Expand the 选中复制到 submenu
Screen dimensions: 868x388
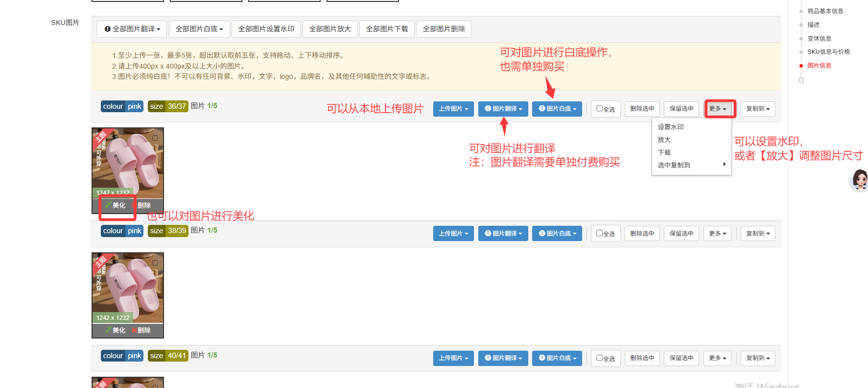(x=691, y=165)
